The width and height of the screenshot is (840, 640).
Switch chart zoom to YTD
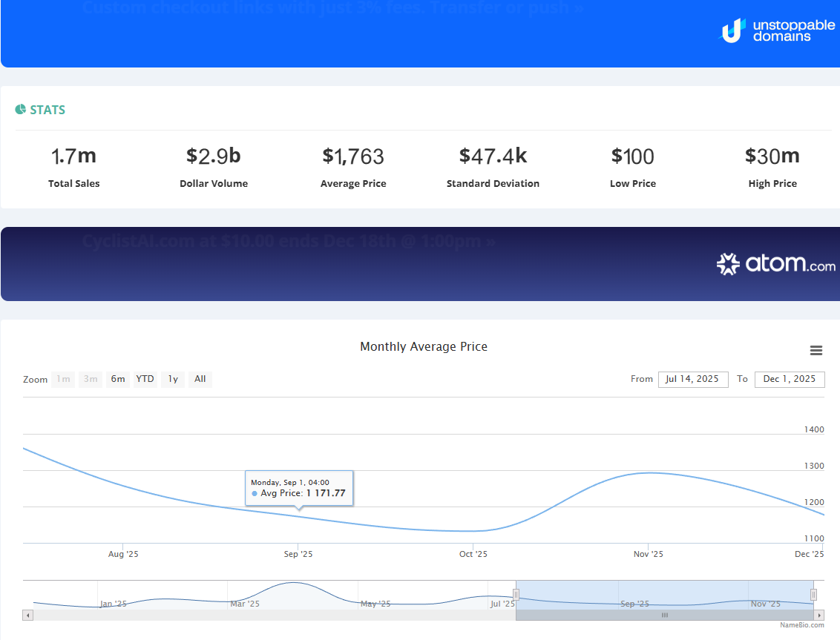tap(145, 379)
